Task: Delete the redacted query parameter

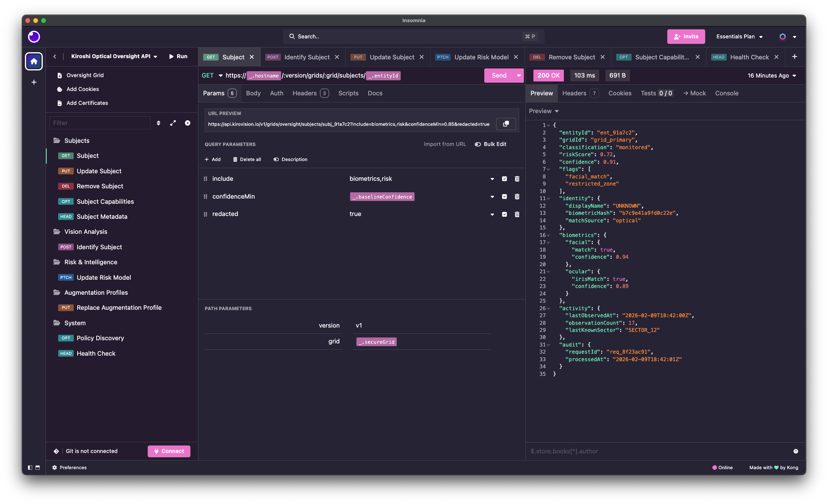Action: [517, 214]
